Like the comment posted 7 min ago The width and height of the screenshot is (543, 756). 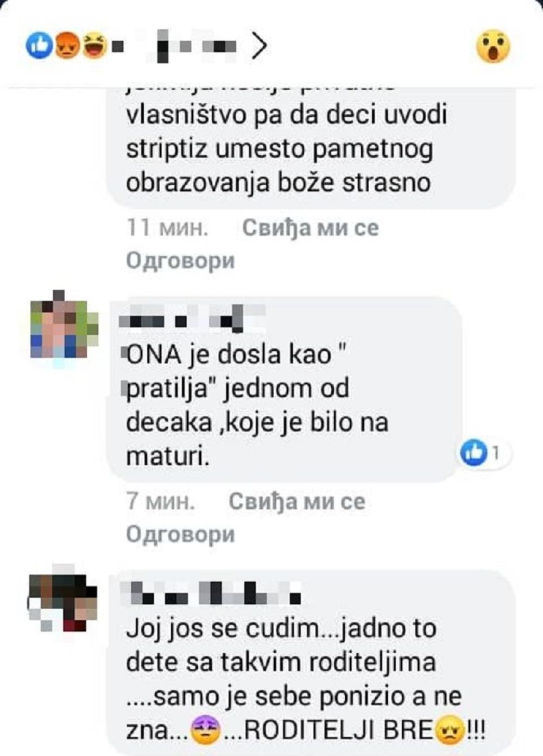(x=296, y=501)
